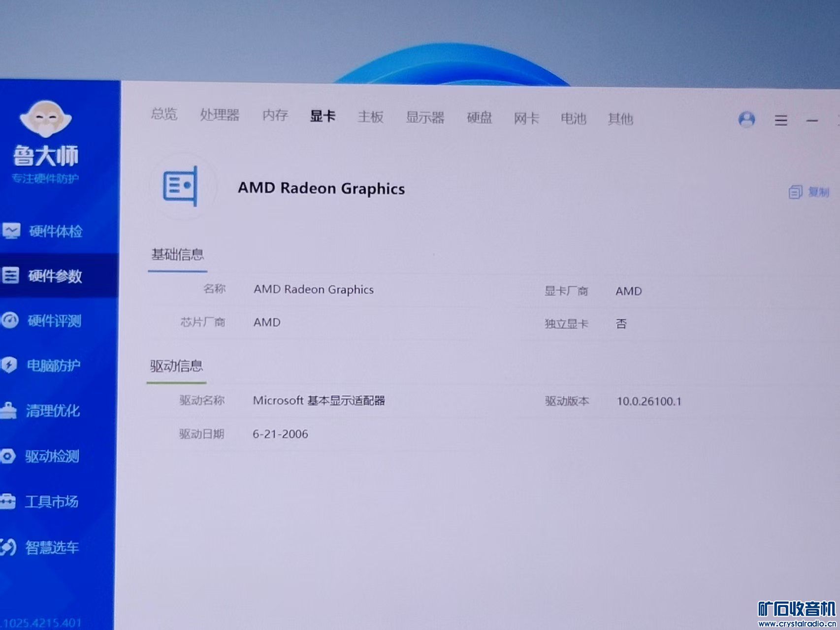
Task: Click the driver name Microsoft 基本显示适配器
Action: [x=319, y=400]
